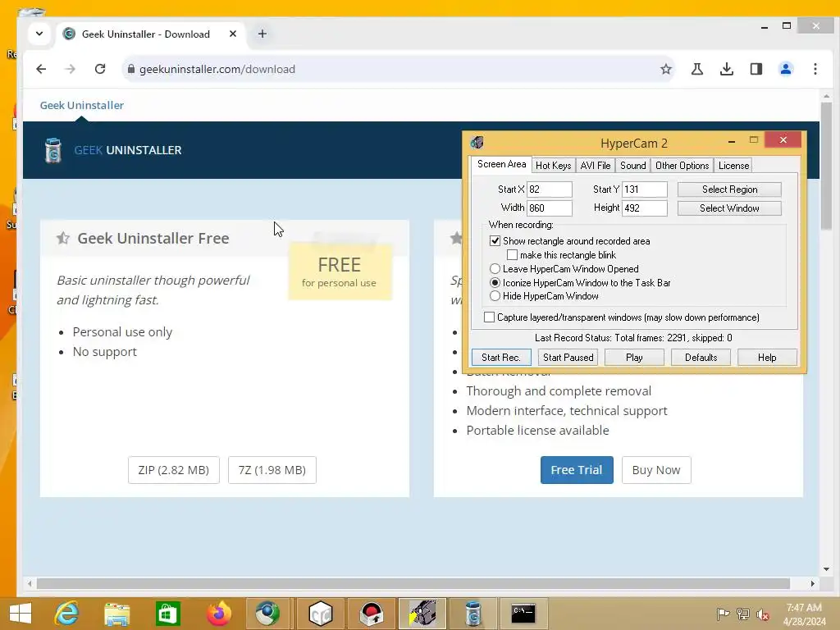
Task: Select Leave HyperCam Window Opened option
Action: [x=495, y=269]
